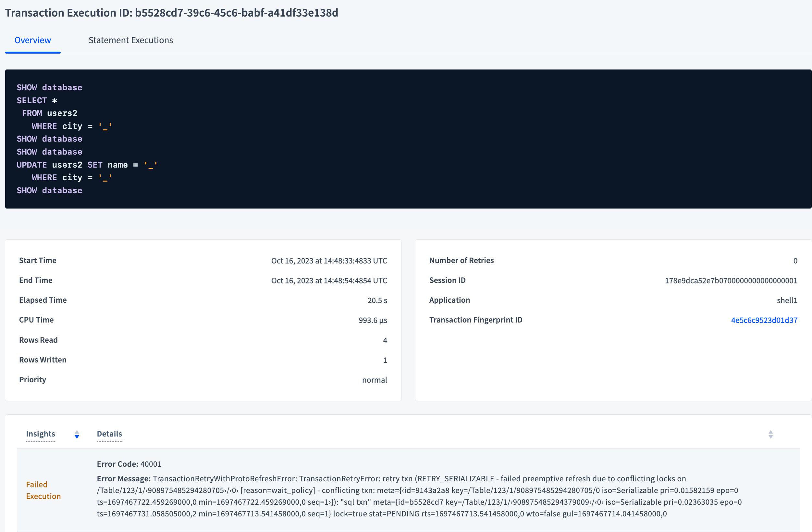This screenshot has width=812, height=532.
Task: Click the Number of Retries value
Action: [796, 260]
